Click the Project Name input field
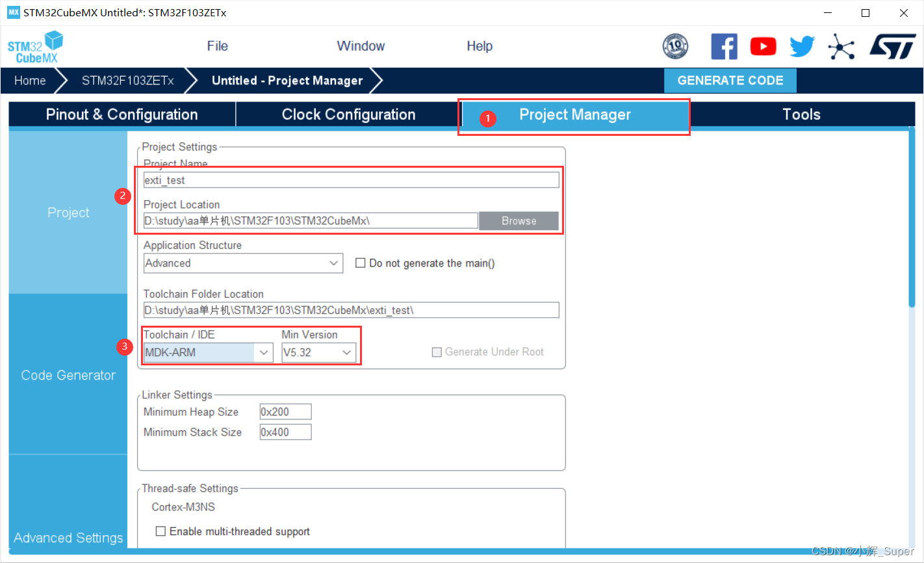The image size is (924, 563). pos(351,180)
